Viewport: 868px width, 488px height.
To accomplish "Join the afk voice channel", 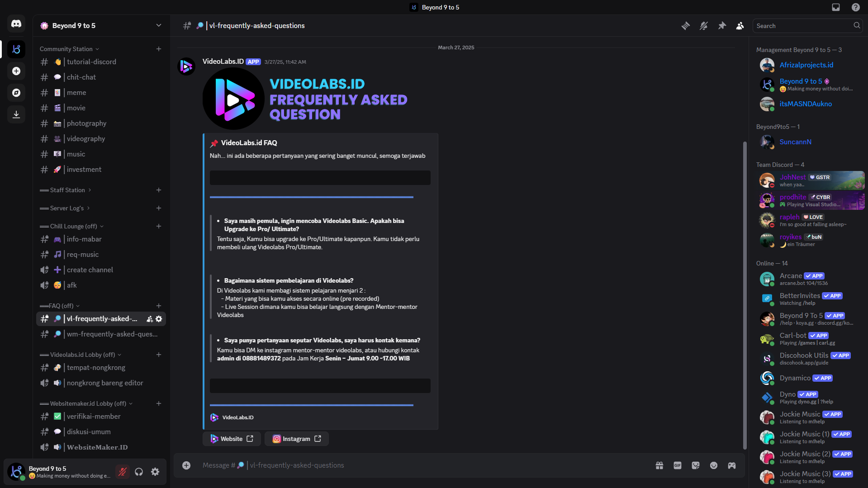I will (x=101, y=285).
